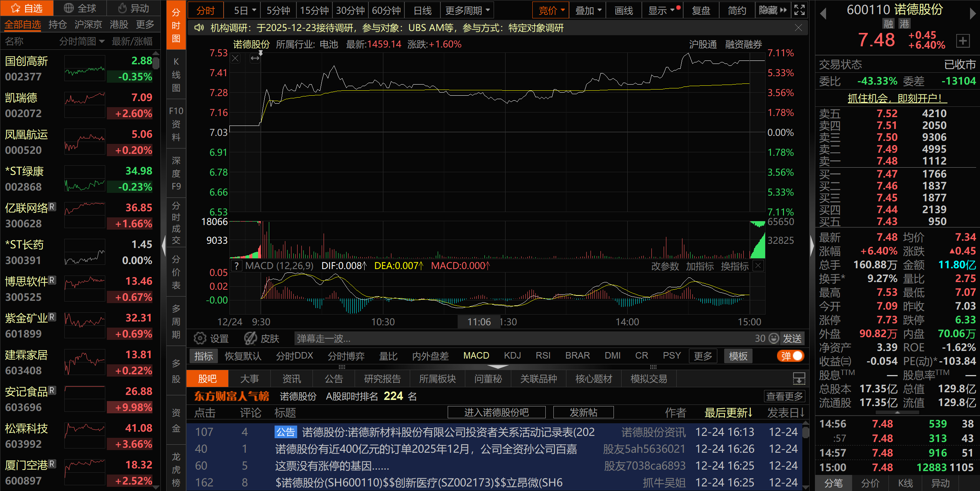The width and height of the screenshot is (980, 491).
Task: Click the emoji face icon in danmaku bar
Action: (x=774, y=338)
